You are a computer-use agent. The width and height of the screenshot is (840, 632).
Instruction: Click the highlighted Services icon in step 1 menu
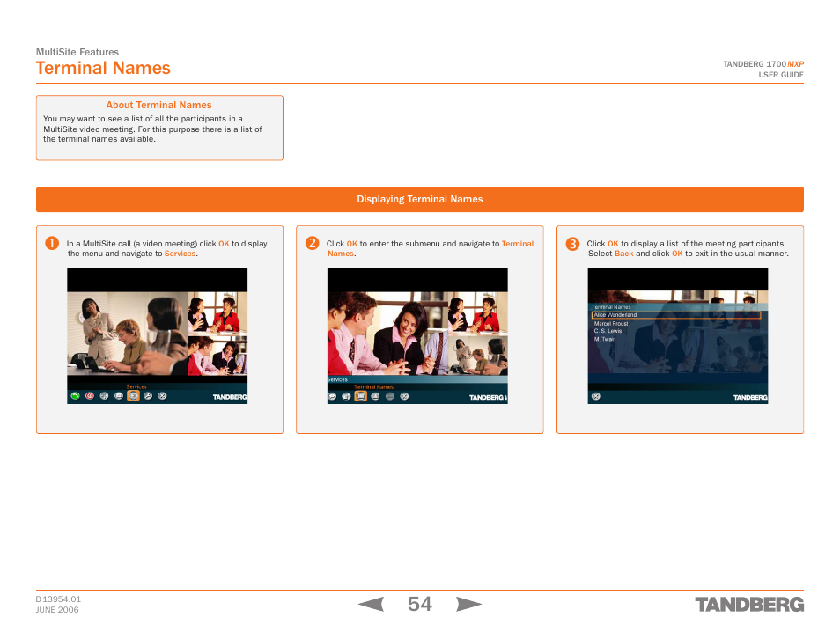(x=133, y=396)
